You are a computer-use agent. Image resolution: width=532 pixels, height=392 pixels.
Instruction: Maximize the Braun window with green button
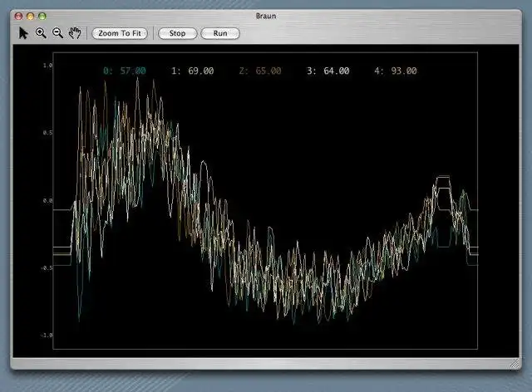42,16
